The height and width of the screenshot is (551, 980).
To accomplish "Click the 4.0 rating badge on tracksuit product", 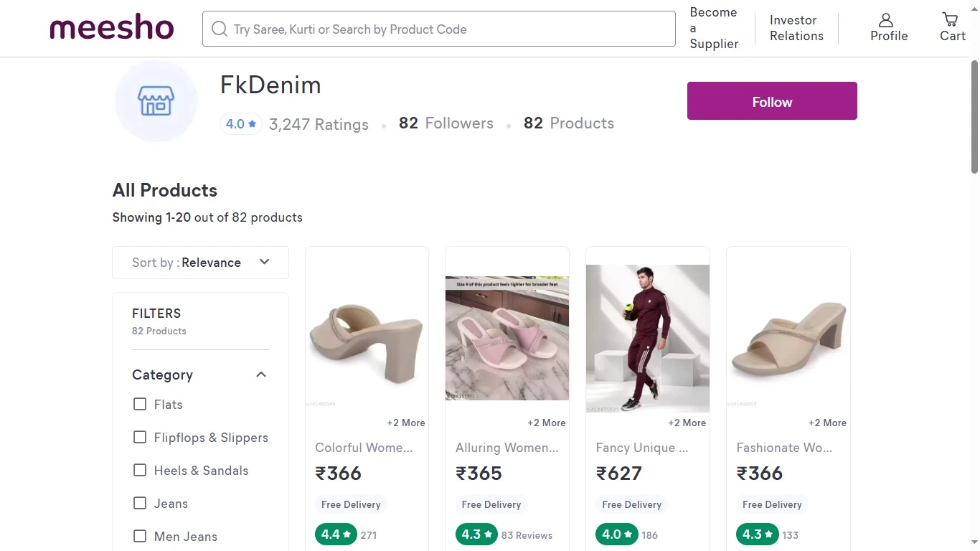I will pyautogui.click(x=617, y=534).
